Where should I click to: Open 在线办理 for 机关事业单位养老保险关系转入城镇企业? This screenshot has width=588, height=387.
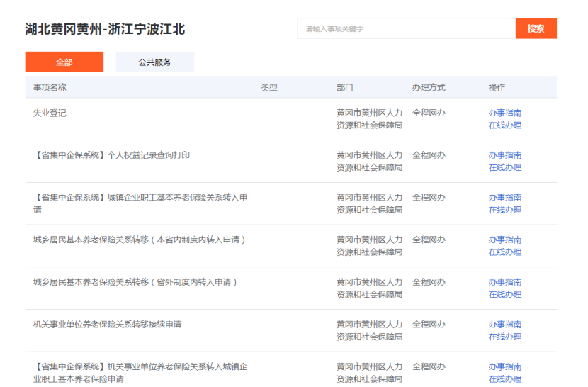click(504, 379)
